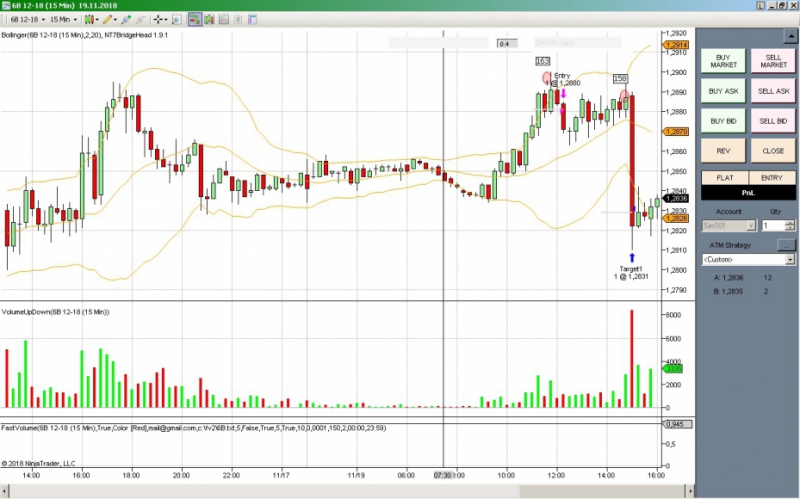Increase Qty with the up stepper
The height and width of the screenshot is (499, 800).
pyautogui.click(x=790, y=223)
